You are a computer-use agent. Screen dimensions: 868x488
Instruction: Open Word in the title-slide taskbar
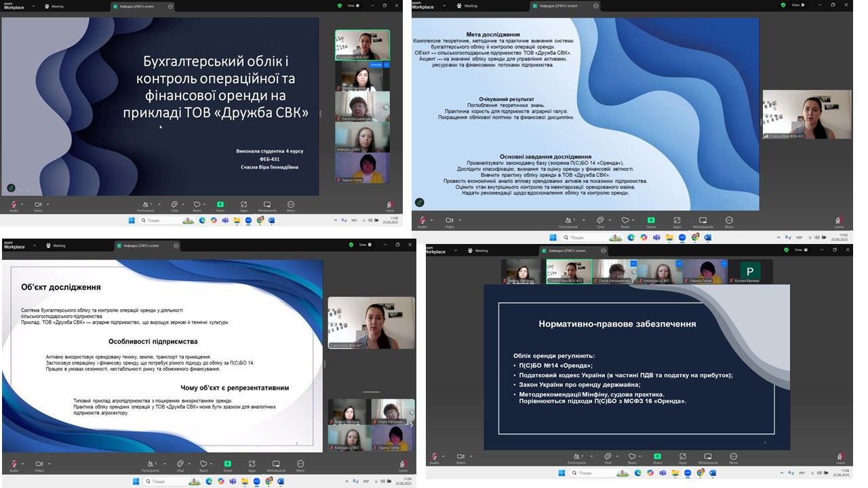click(x=271, y=220)
